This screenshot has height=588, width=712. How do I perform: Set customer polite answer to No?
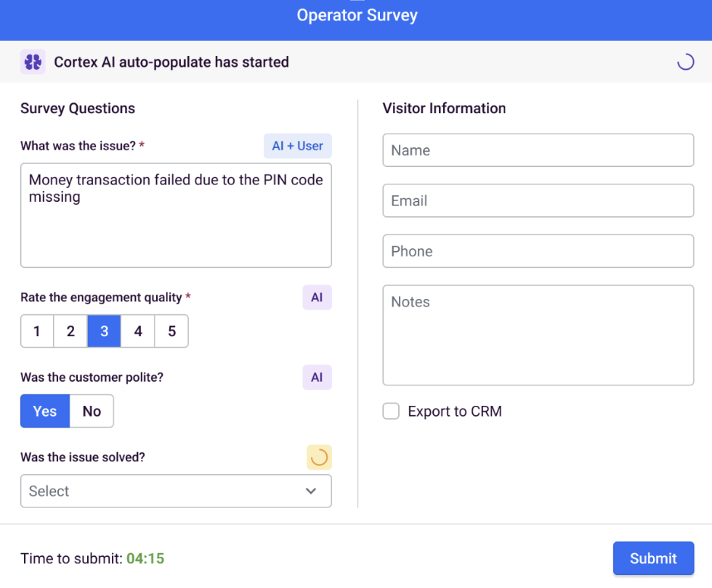click(92, 411)
